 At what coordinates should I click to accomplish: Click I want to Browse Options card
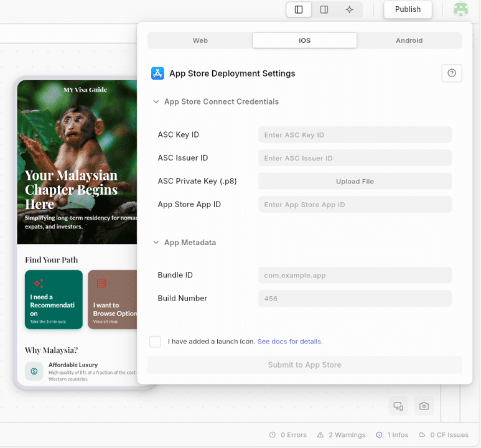112,299
